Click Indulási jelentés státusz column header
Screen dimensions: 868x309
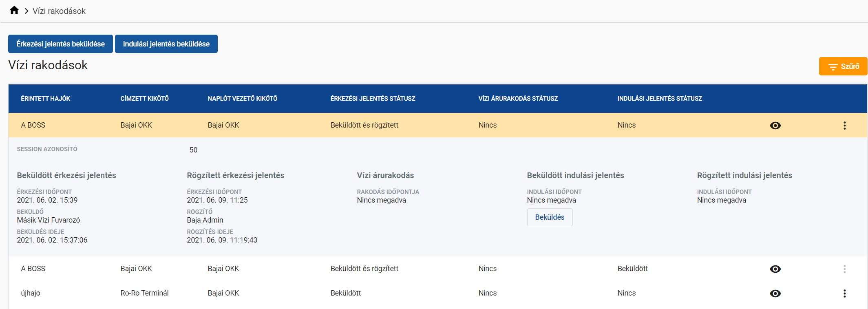tap(659, 99)
